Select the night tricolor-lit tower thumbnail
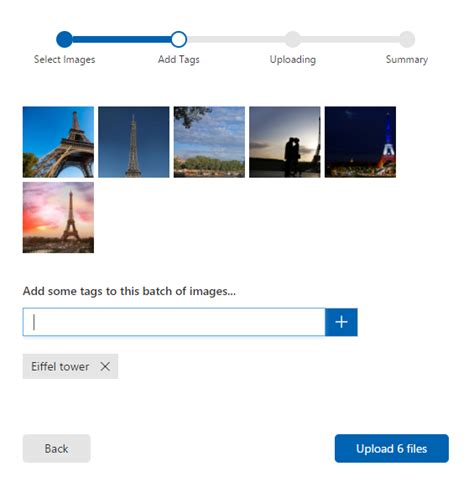Image resolution: width=474 pixels, height=487 pixels. pos(360,142)
